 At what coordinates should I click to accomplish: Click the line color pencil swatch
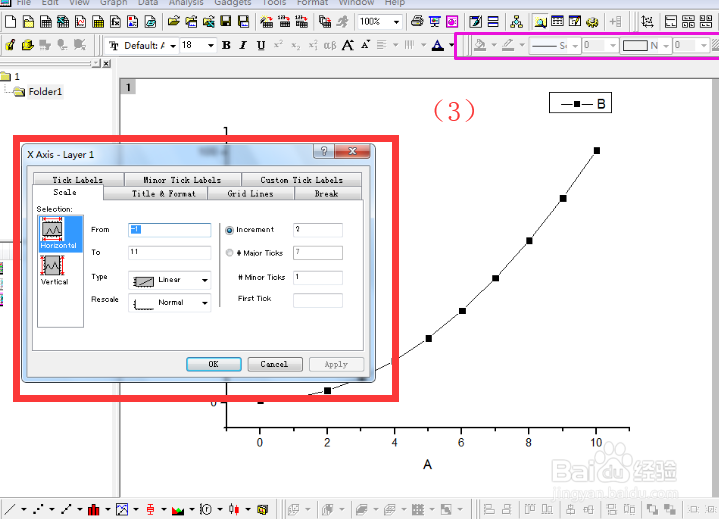click(508, 45)
